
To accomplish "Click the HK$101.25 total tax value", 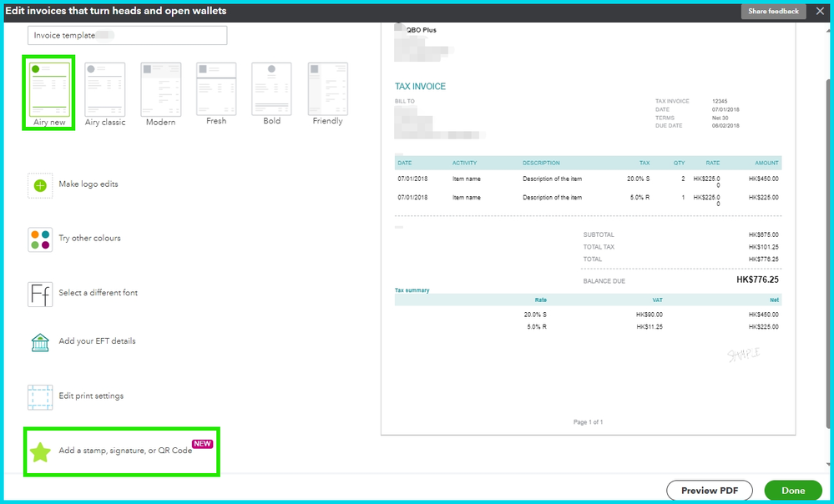I will (x=763, y=247).
